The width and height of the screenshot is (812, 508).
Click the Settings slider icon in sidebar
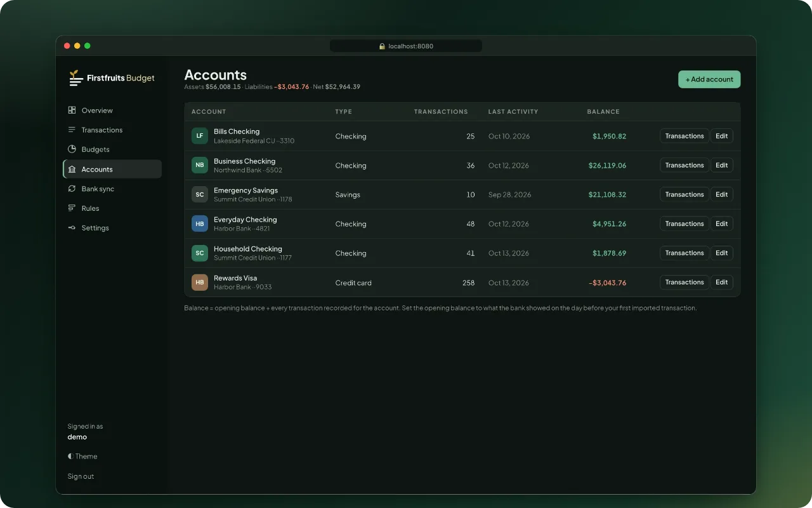pyautogui.click(x=72, y=228)
